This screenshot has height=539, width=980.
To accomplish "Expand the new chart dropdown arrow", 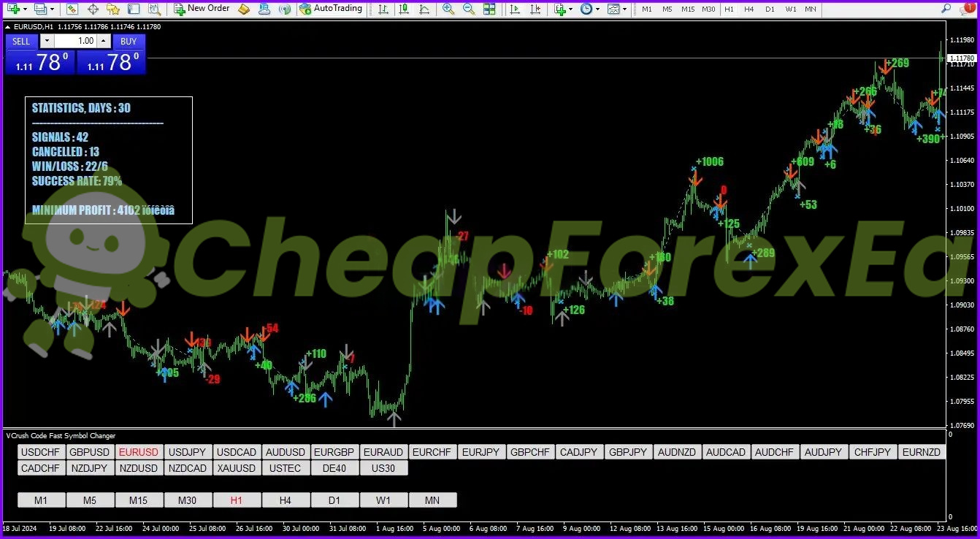I will 26,9.
